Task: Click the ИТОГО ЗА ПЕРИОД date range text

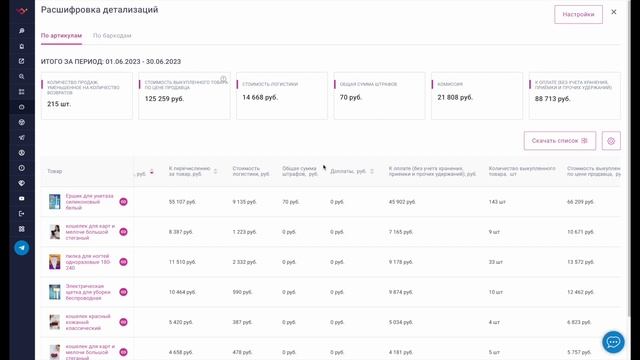Action: (x=111, y=62)
